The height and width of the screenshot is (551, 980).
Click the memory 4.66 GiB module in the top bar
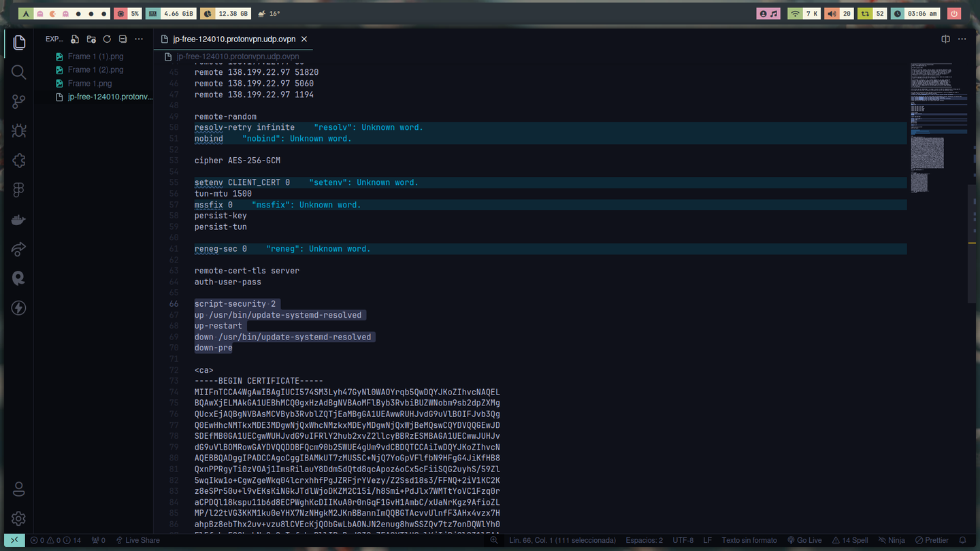click(x=171, y=14)
